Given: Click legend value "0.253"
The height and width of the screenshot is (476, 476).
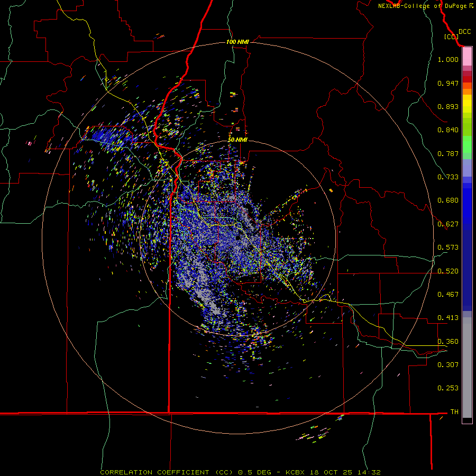Looking at the screenshot, I should (x=448, y=388).
